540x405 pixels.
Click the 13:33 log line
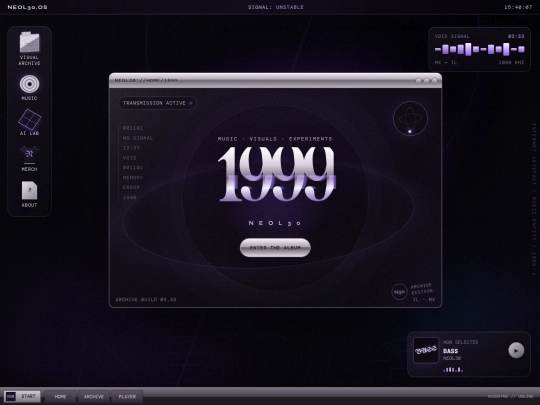tap(131, 148)
